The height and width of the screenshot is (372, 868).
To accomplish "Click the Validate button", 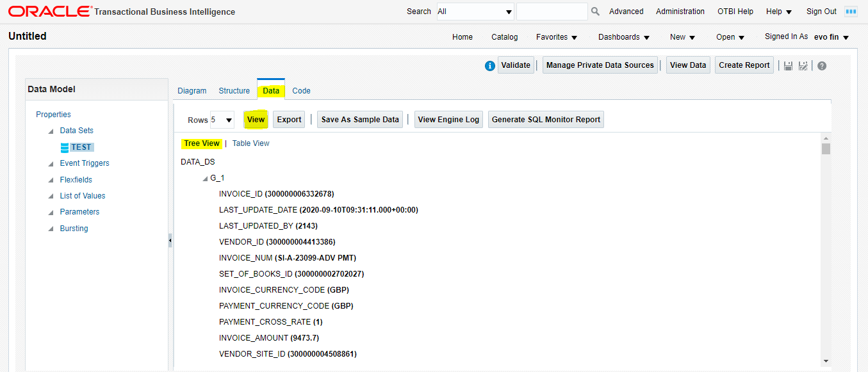I will coord(516,65).
